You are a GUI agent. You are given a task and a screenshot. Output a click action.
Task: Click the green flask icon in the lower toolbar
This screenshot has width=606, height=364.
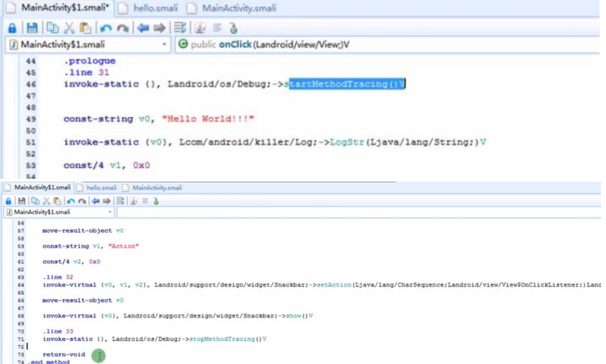(156, 201)
